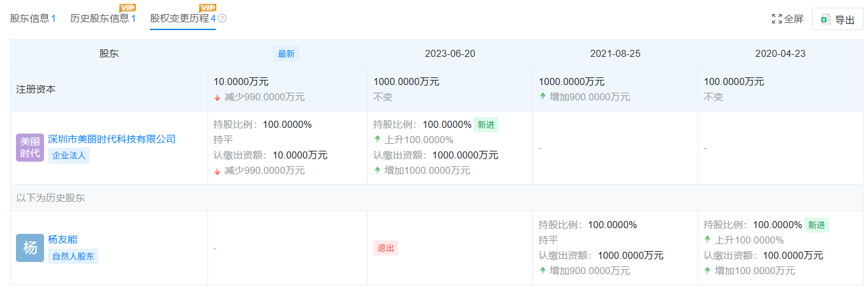
Task: Click the fullscreen expand icon
Action: point(777,19)
